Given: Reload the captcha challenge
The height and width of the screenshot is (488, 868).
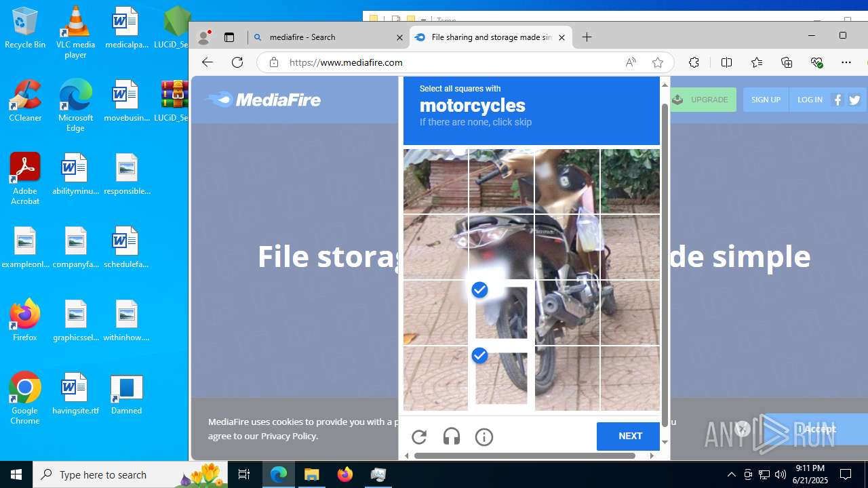Looking at the screenshot, I should coord(419,437).
